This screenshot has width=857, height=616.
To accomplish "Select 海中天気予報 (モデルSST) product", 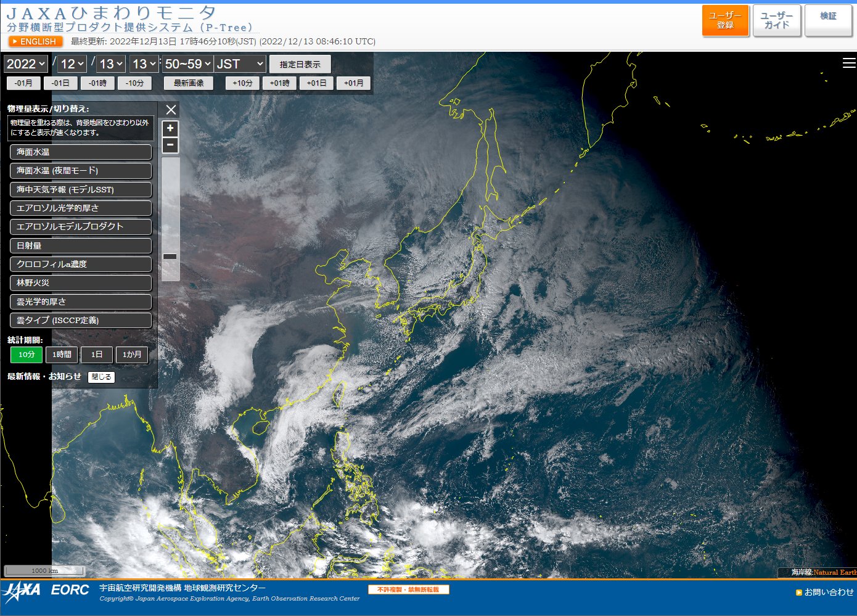I will click(x=81, y=189).
